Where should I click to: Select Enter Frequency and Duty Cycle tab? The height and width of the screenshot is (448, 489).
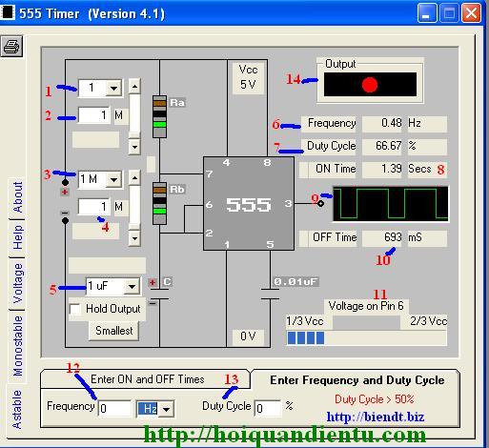point(357,380)
